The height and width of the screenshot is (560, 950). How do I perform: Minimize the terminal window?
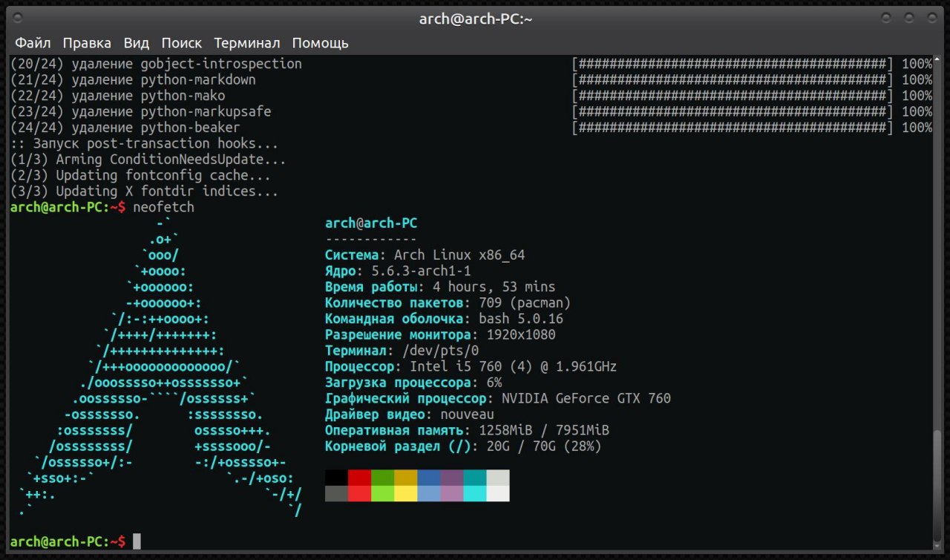887,18
